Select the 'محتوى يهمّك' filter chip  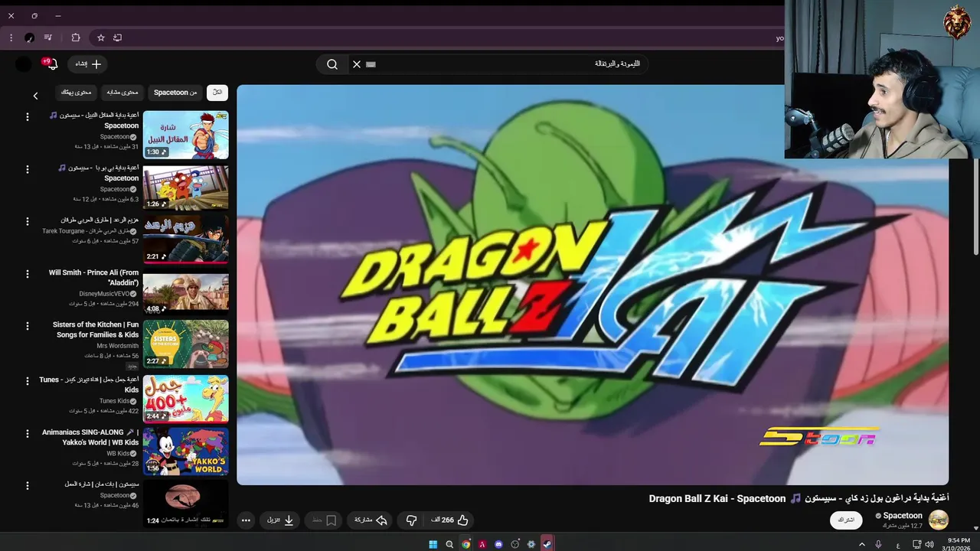point(76,92)
